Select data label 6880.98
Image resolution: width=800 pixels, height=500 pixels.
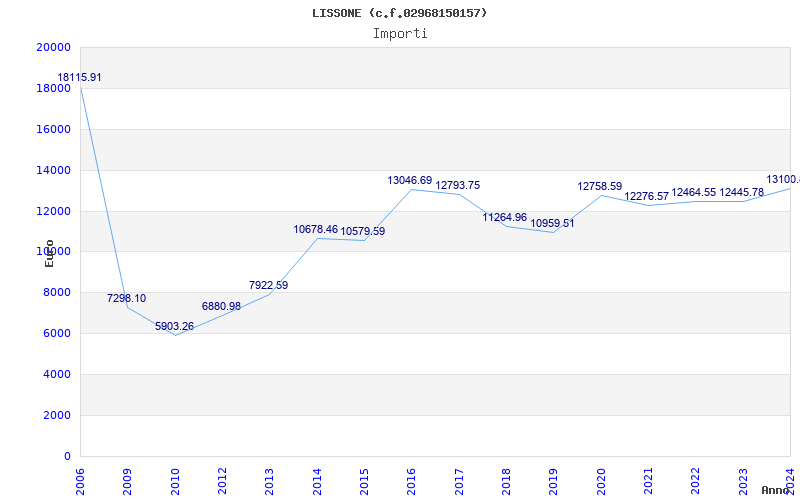click(x=221, y=307)
